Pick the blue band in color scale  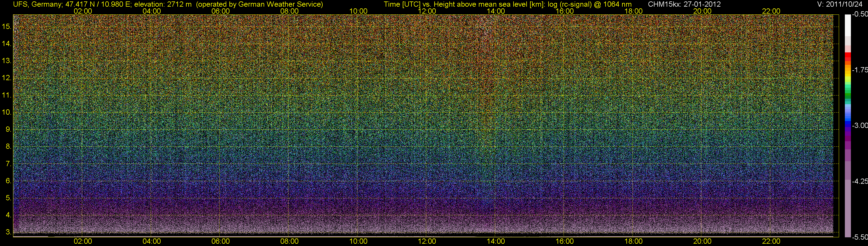pyautogui.click(x=848, y=124)
